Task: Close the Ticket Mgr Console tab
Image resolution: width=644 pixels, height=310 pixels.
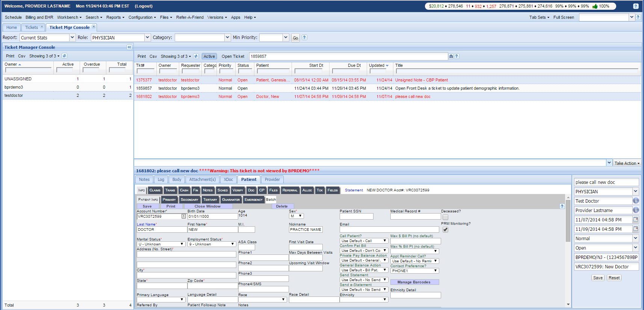Action: tap(94, 27)
